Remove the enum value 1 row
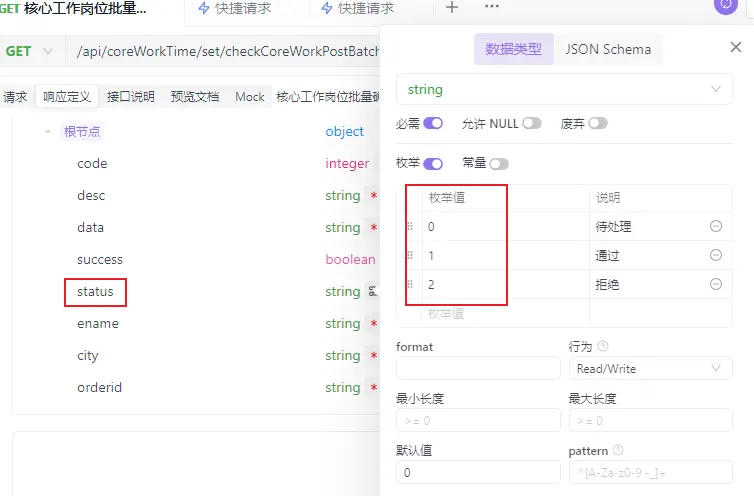Viewport: 754px width, 496px height. [716, 255]
